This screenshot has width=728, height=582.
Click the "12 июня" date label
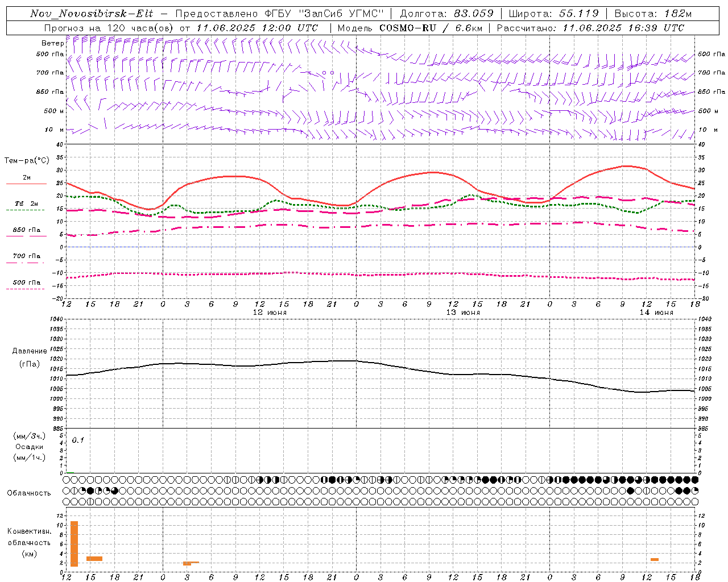270,313
